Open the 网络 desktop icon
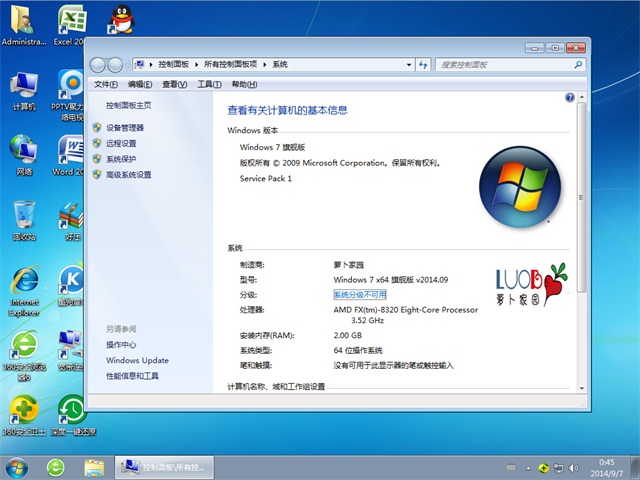This screenshot has height=480, width=640. (x=24, y=156)
